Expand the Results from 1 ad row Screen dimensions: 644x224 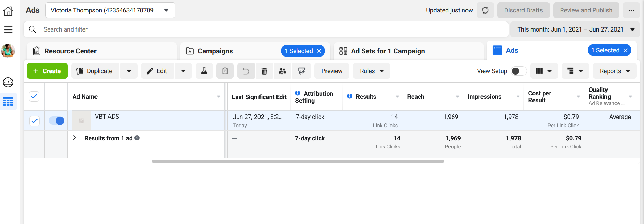[x=74, y=138]
